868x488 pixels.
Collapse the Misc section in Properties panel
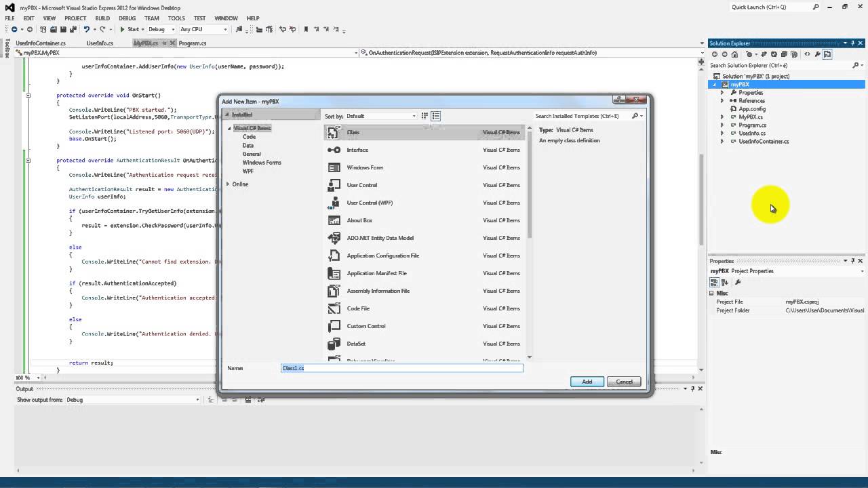(x=712, y=293)
